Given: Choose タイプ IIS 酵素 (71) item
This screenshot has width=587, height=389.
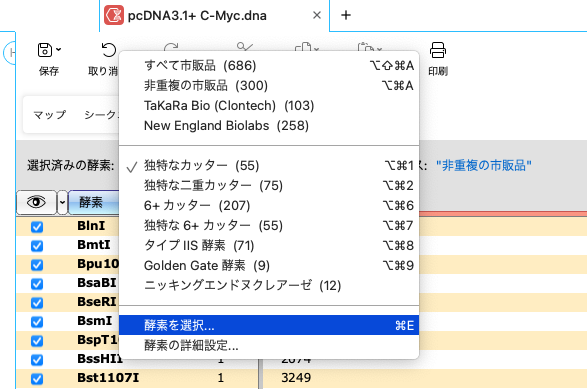Looking at the screenshot, I should click(x=269, y=245).
